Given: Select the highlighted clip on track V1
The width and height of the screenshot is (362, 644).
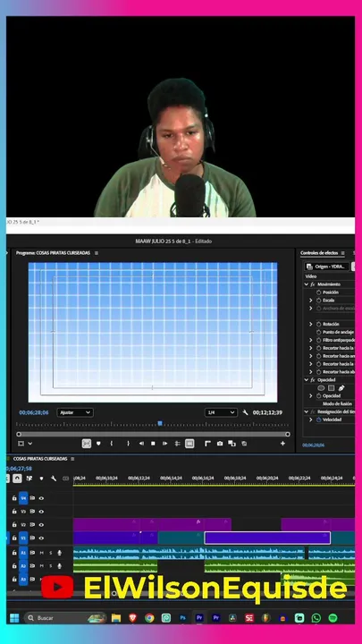Looking at the screenshot, I should 267,538.
